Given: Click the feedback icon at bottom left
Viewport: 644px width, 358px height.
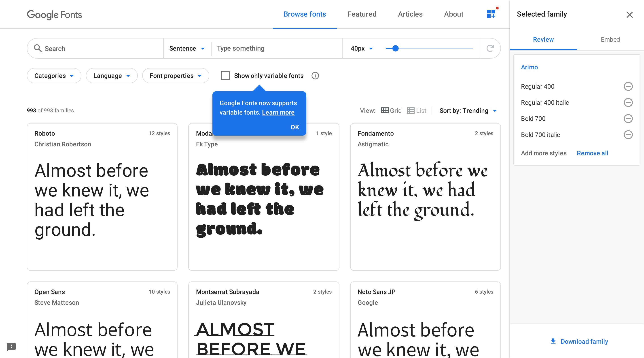Looking at the screenshot, I should coord(11,347).
